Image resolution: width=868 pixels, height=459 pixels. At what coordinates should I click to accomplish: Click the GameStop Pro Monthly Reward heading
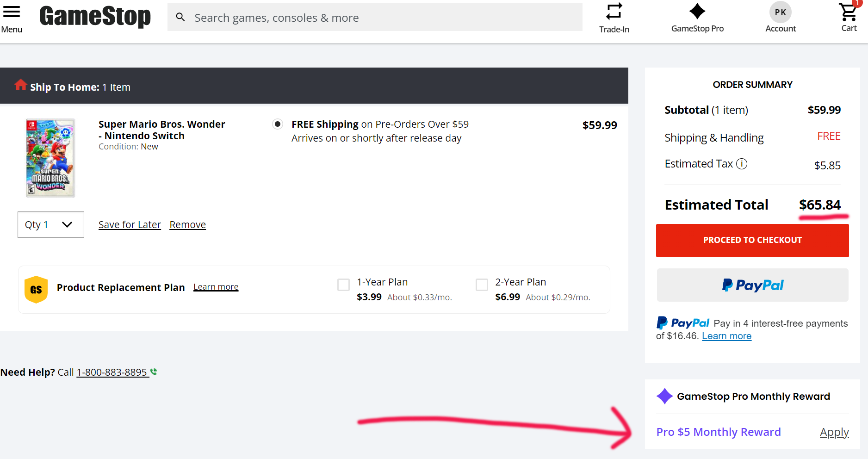(x=753, y=397)
